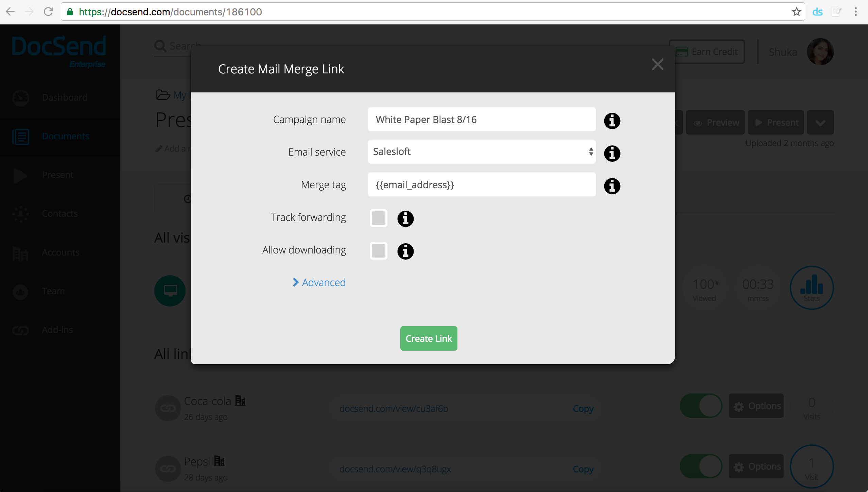Click the Documents icon in sidebar

[21, 137]
